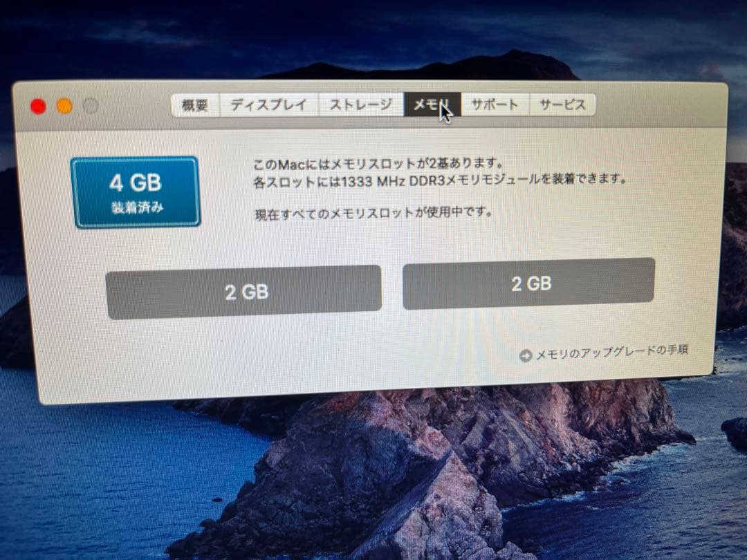Click the blue 4 GB 装着済み badge
This screenshot has height=560, width=747.
point(136,192)
